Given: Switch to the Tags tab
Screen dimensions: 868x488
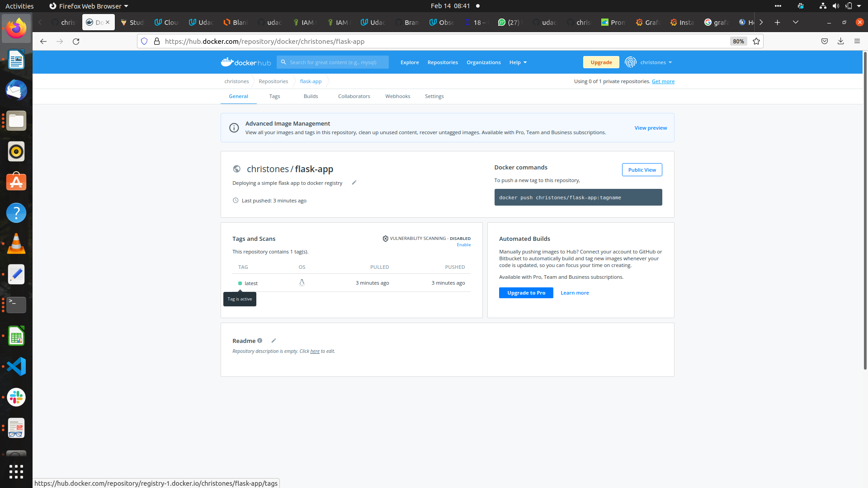Looking at the screenshot, I should pos(274,96).
